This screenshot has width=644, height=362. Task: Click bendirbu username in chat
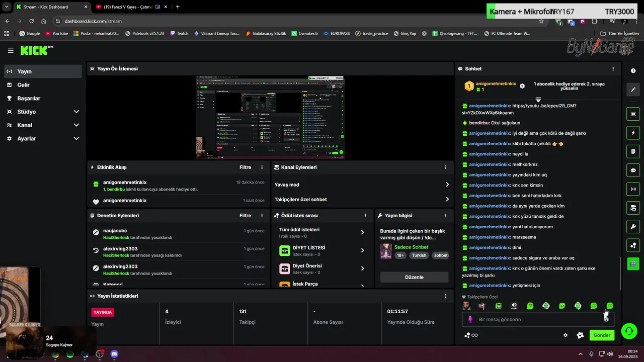point(479,123)
